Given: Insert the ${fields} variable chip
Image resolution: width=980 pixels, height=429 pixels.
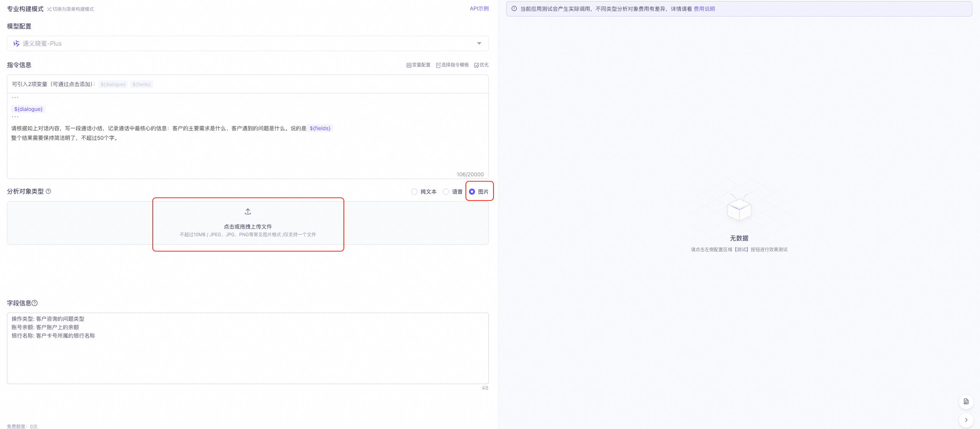Looking at the screenshot, I should pos(142,84).
